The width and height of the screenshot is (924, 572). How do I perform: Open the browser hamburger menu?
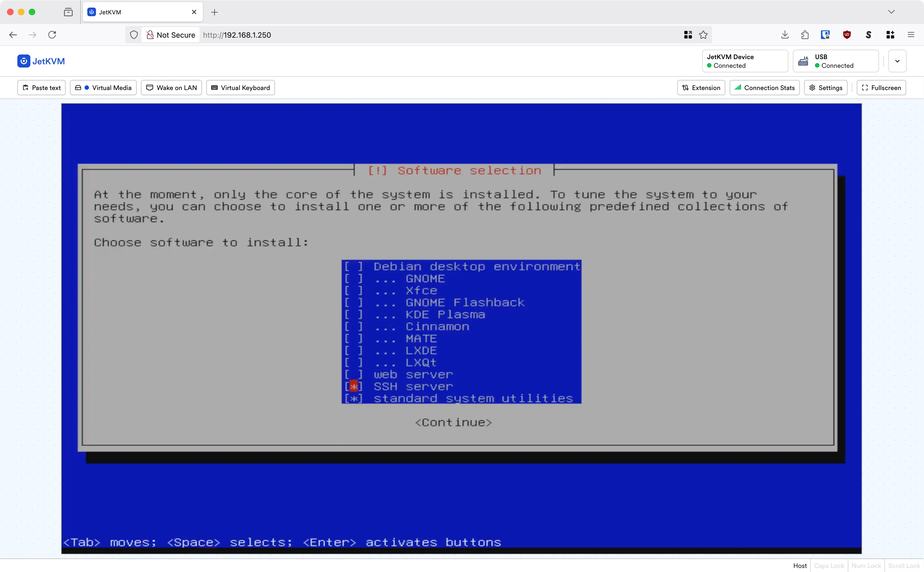pyautogui.click(x=911, y=34)
